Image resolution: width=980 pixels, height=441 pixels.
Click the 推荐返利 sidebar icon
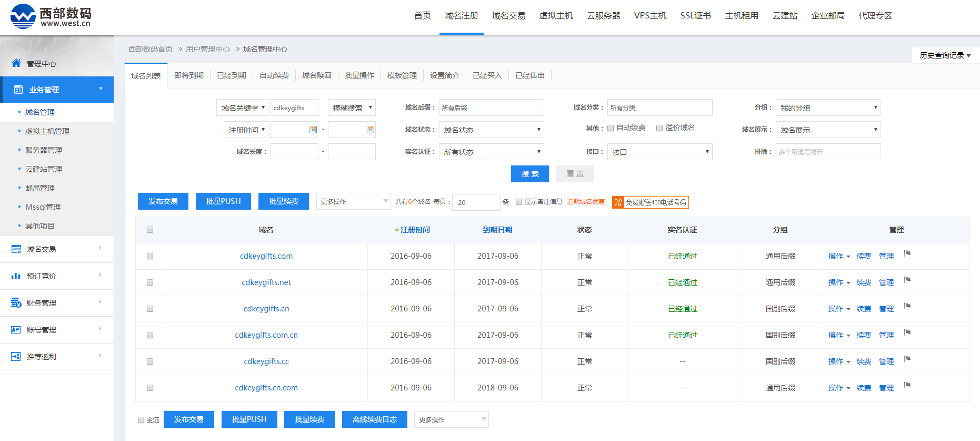click(x=16, y=357)
